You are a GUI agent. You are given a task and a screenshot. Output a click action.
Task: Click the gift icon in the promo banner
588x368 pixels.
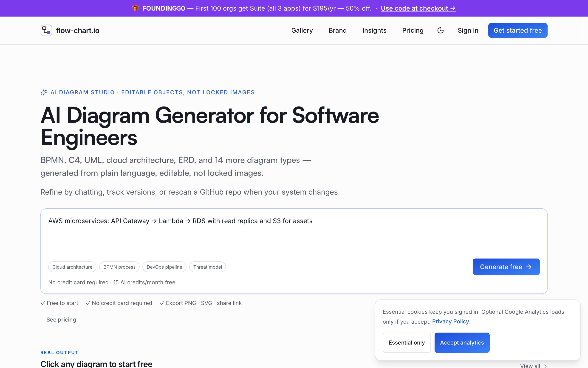click(x=135, y=8)
